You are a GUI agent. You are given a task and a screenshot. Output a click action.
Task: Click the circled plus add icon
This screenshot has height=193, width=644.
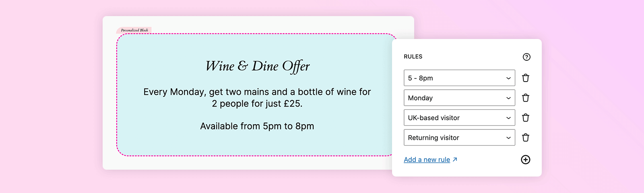[526, 160]
